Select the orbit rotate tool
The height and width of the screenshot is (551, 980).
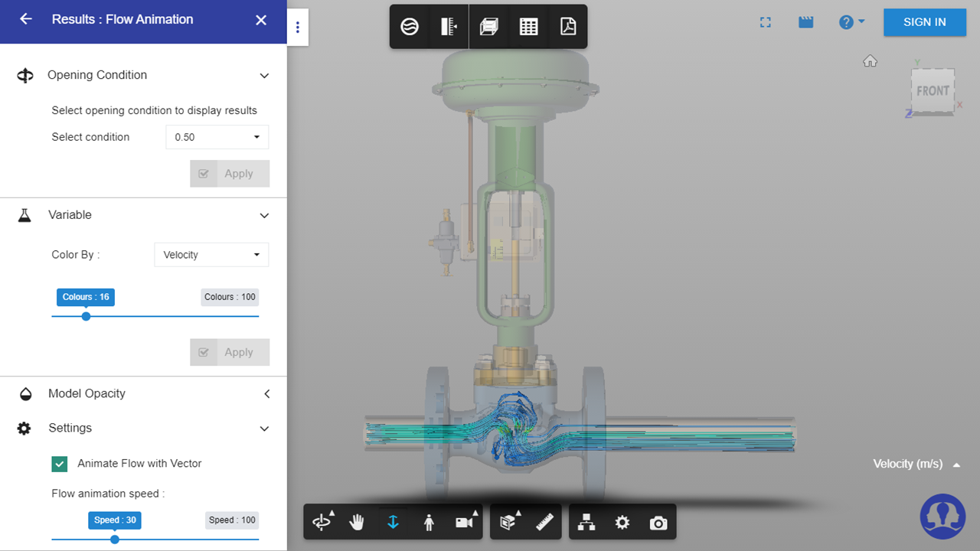322,522
